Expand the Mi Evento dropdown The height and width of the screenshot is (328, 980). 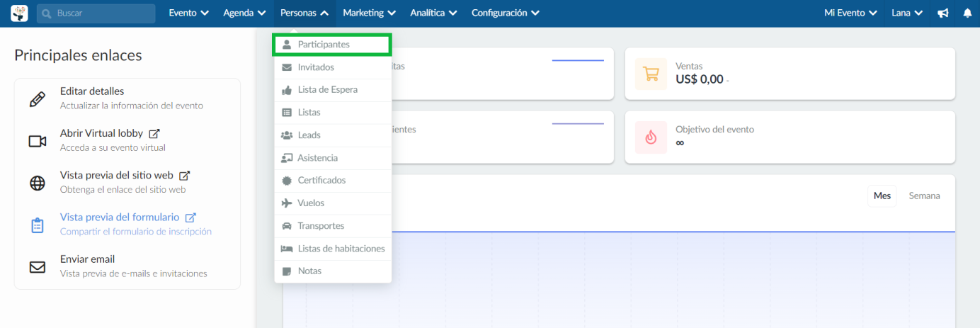coord(850,13)
